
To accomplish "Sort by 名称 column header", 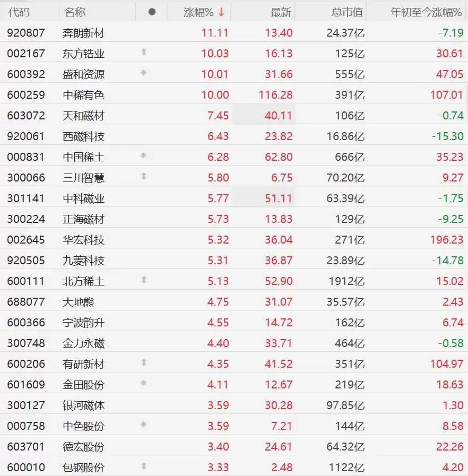I will 75,12.
